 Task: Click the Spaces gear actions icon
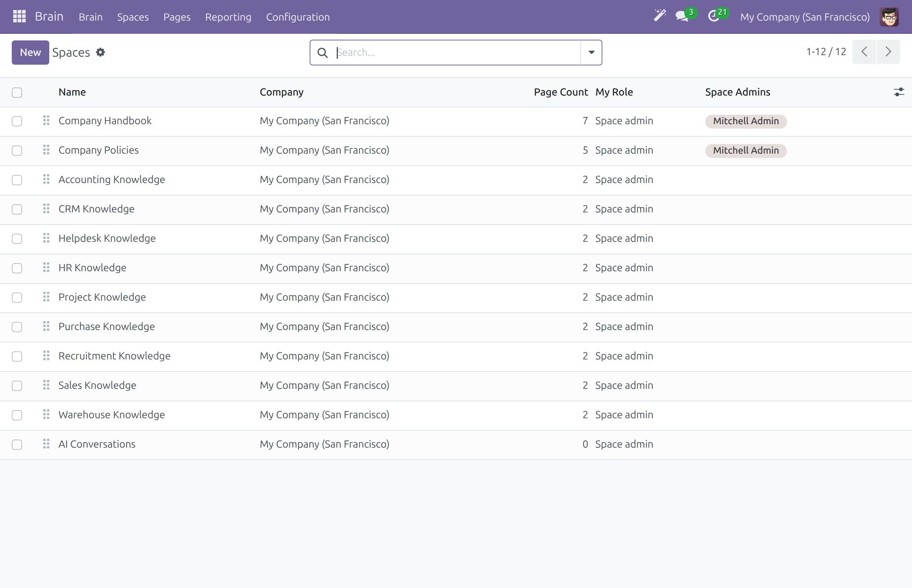pos(100,52)
